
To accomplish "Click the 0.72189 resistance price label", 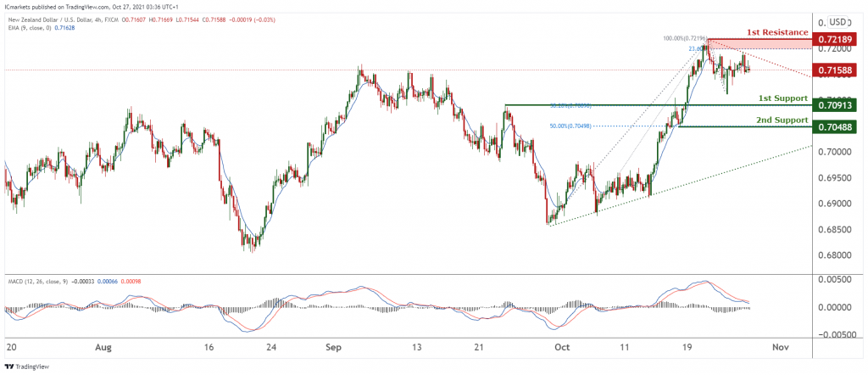I will point(835,41).
